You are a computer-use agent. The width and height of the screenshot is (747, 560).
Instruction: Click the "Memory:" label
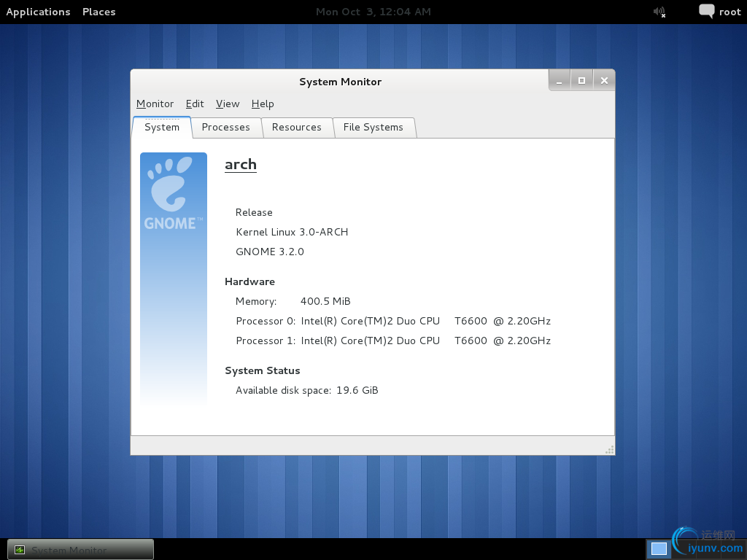(256, 301)
